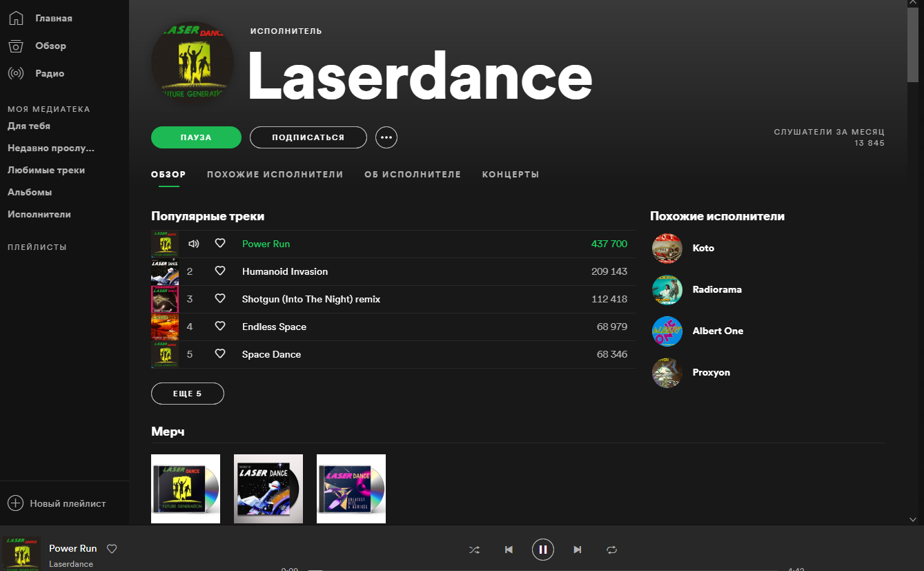Toggle shuffle in the playback bar
The image size is (924, 571).
(474, 550)
